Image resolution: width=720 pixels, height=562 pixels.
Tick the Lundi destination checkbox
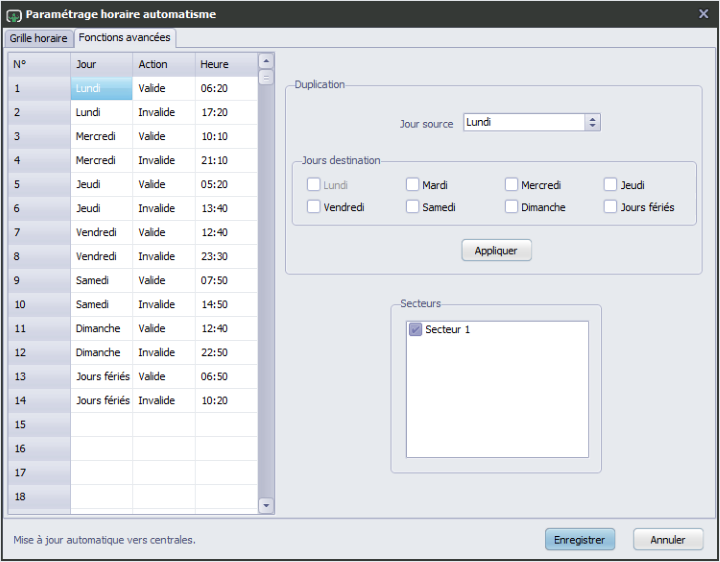314,185
